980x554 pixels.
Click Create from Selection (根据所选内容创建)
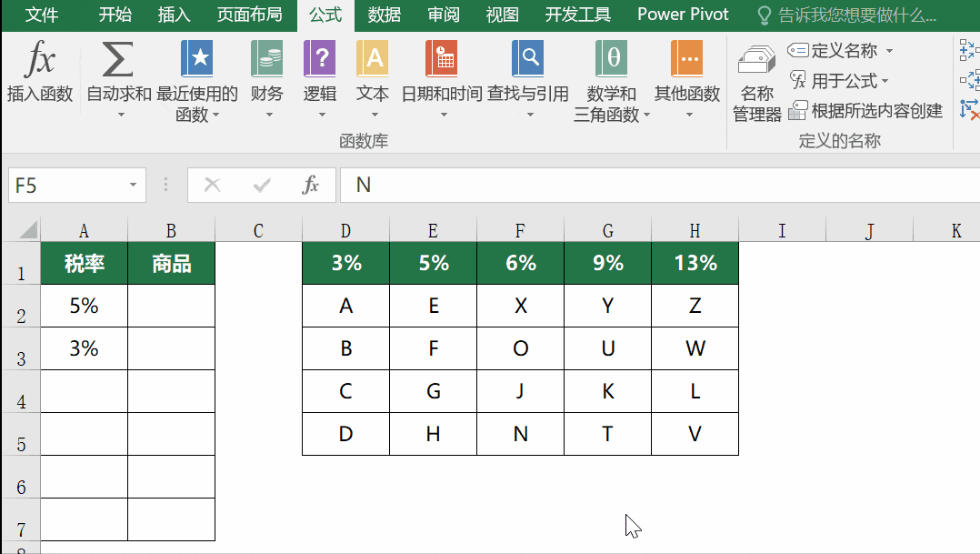click(x=865, y=111)
